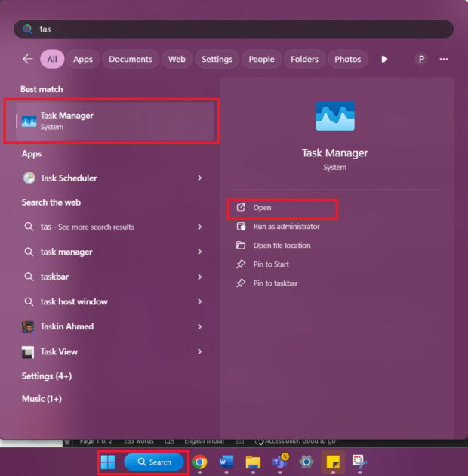
Task: Open Microsoft Teams from the taskbar
Action: click(280, 461)
